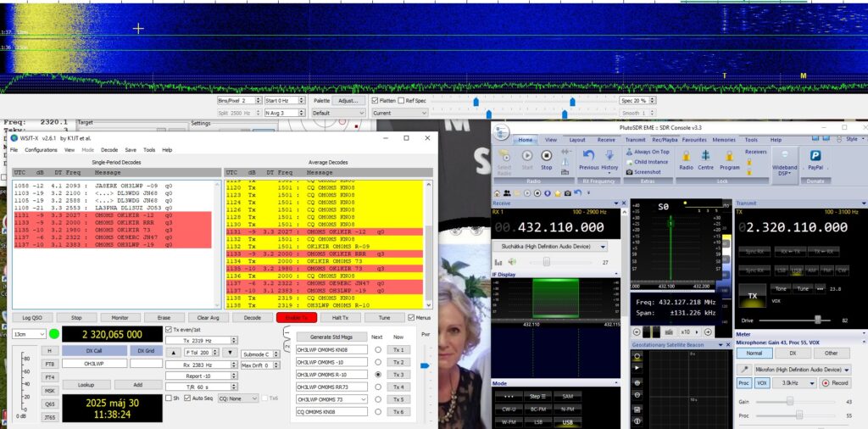
Task: Click the star favourites icon in quick-access toolbar
Action: pos(558,192)
